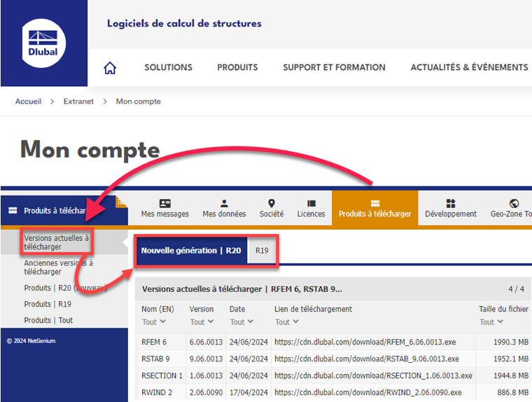
Task: Go to home via house icon
Action: 110,67
